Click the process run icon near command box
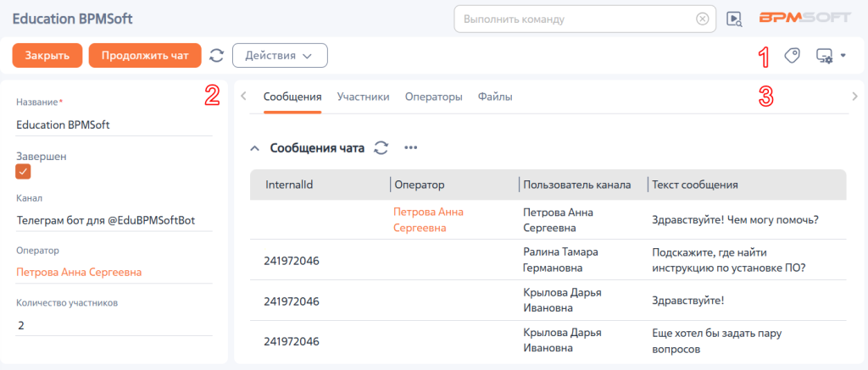This screenshot has height=370, width=868. pyautogui.click(x=734, y=19)
